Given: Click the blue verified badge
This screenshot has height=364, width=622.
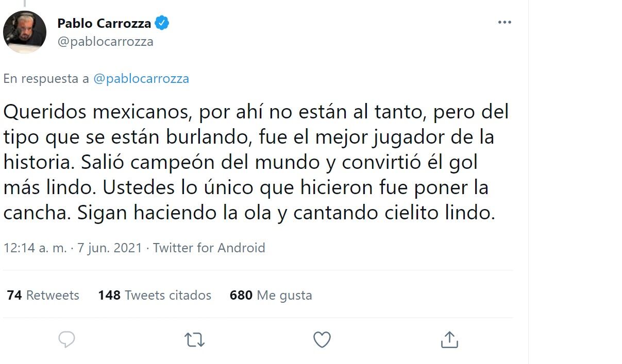Looking at the screenshot, I should pyautogui.click(x=163, y=22).
